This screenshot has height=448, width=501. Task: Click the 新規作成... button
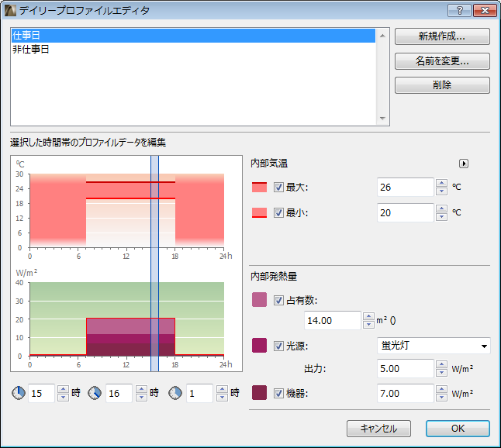(442, 36)
